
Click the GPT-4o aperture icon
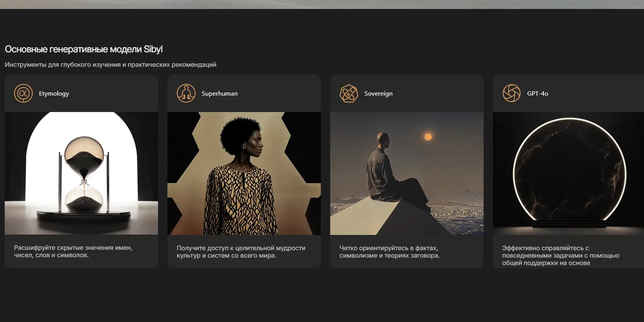(x=512, y=93)
